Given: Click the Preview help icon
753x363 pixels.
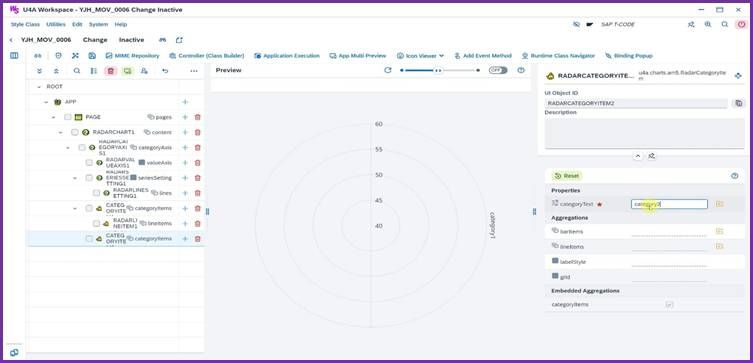Looking at the screenshot, I should pyautogui.click(x=521, y=70).
